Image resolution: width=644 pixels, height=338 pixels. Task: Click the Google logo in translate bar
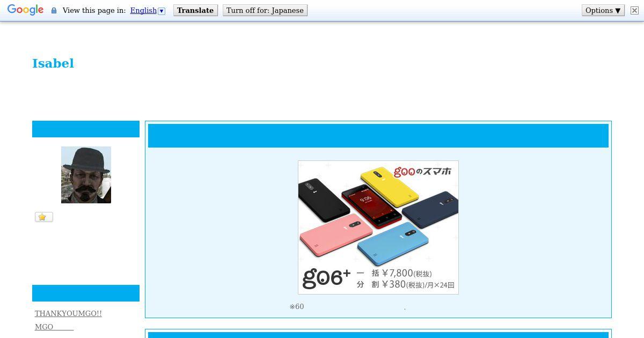[25, 10]
